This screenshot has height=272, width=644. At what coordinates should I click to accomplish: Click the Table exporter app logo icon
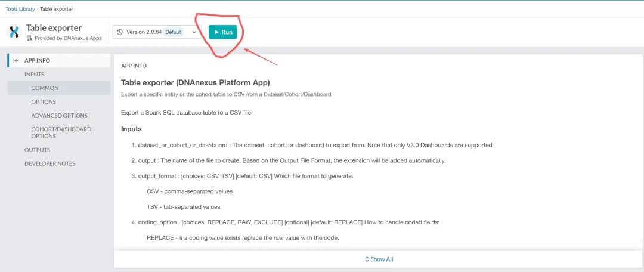14,32
